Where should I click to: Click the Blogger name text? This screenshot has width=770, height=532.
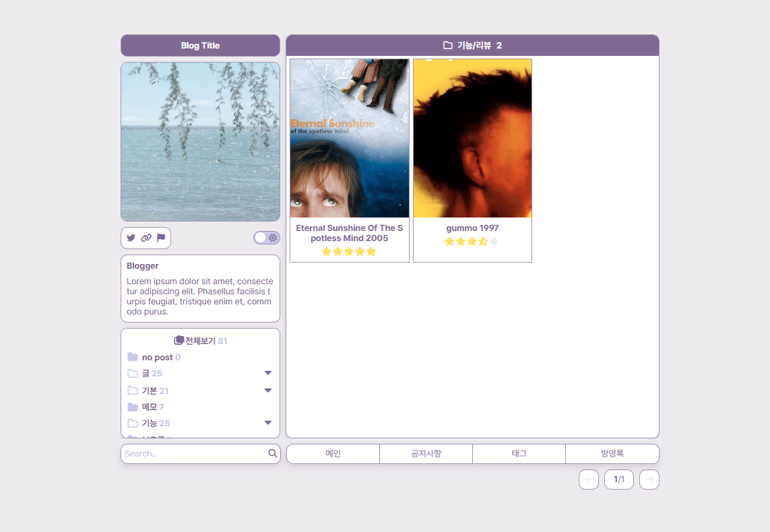coord(142,265)
